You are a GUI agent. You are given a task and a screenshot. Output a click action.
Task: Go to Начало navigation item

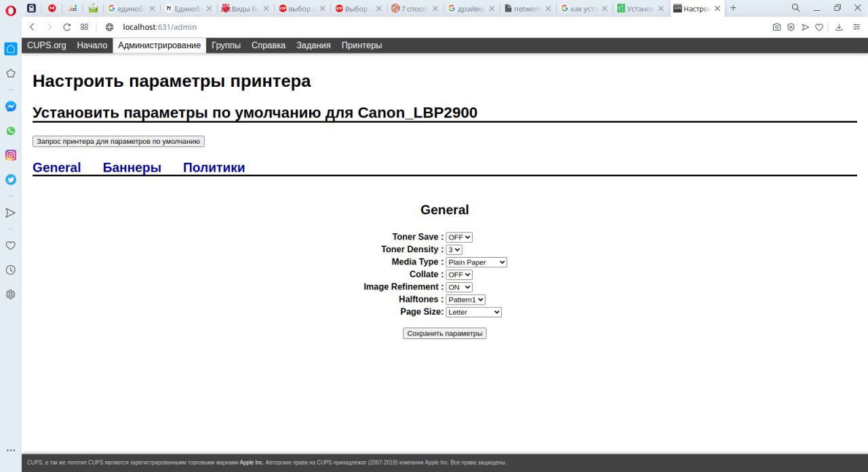tap(92, 45)
